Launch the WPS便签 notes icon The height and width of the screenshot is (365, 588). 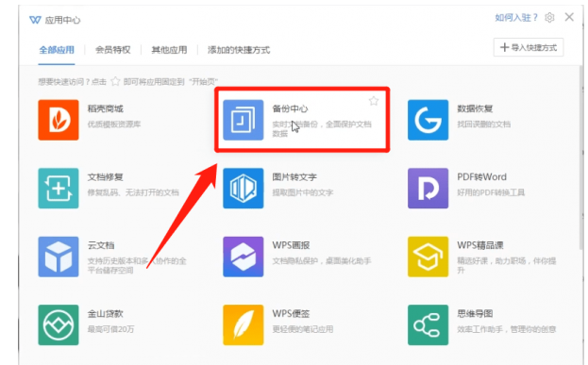pos(243,324)
